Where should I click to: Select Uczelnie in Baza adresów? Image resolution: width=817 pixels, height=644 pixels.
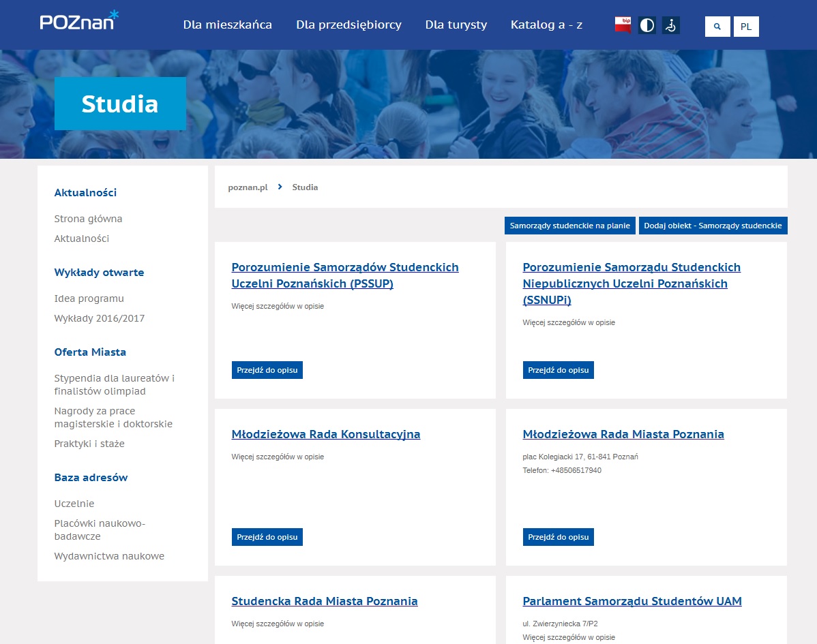(74, 504)
